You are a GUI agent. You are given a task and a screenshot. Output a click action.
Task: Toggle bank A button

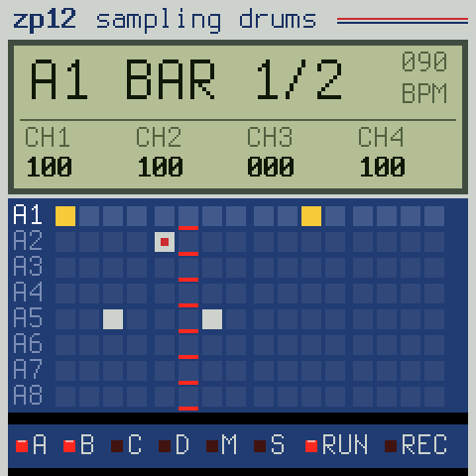(x=31, y=445)
